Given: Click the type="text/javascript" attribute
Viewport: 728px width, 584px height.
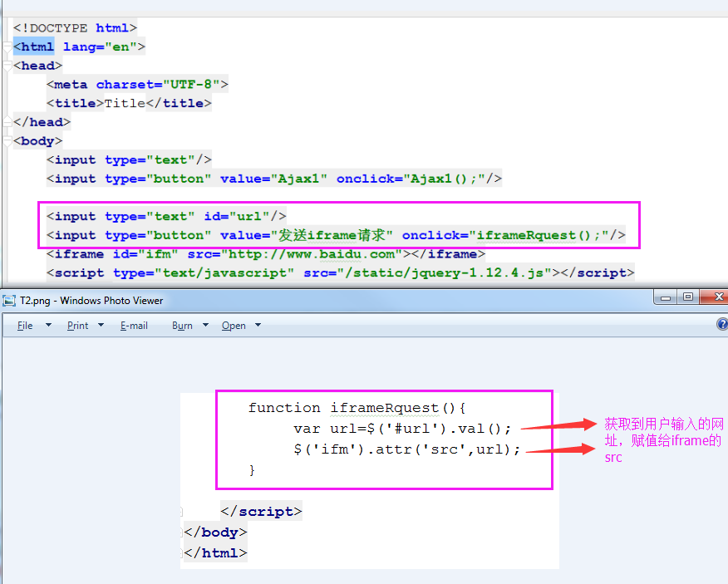Looking at the screenshot, I should [204, 273].
